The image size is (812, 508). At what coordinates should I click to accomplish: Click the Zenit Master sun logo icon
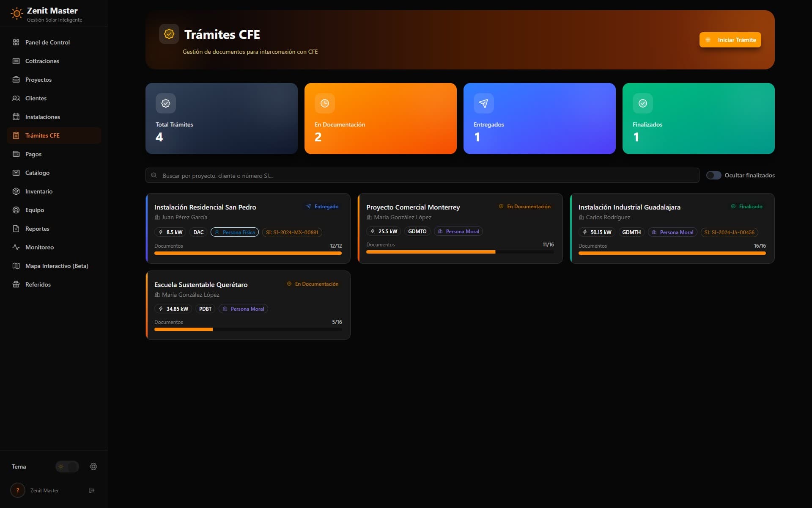pos(16,14)
